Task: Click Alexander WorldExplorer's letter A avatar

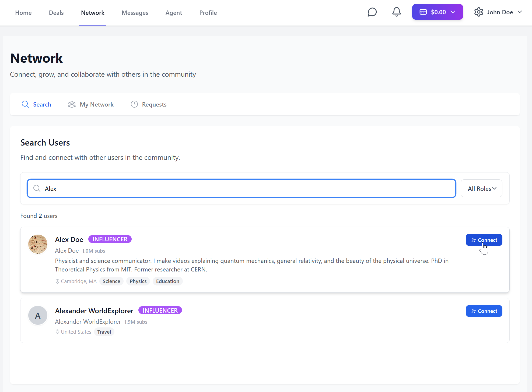Action: point(38,316)
